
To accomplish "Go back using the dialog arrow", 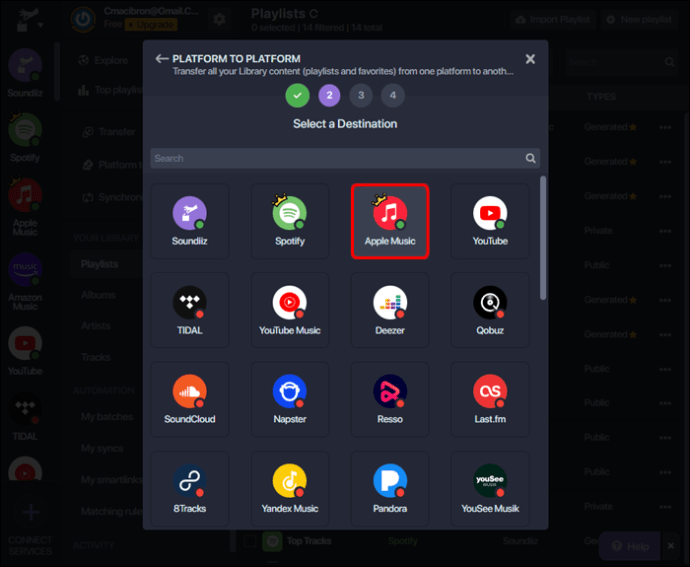I will coord(161,59).
